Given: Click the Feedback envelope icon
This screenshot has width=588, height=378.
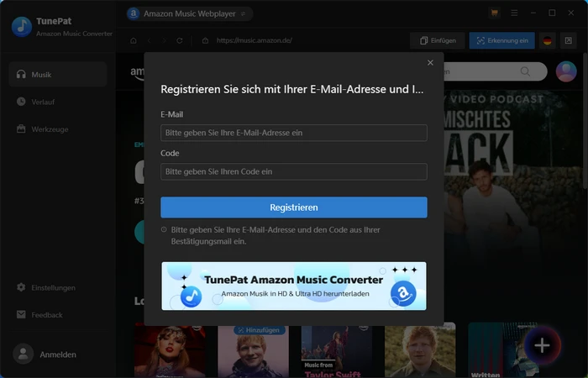Looking at the screenshot, I should (x=21, y=315).
